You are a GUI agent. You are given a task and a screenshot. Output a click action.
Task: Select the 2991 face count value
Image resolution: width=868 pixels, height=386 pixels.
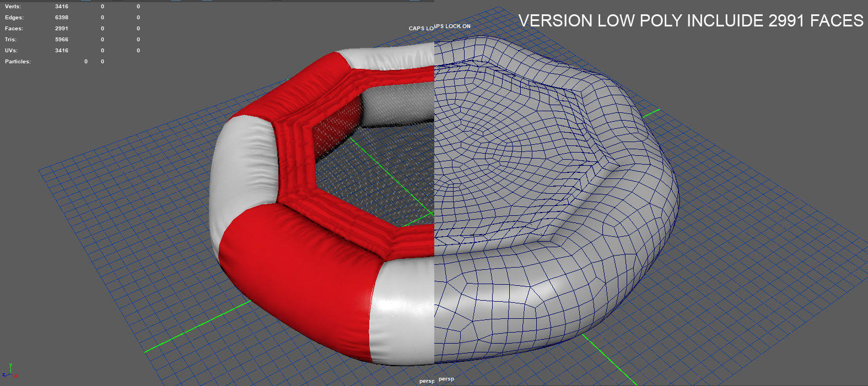click(62, 29)
